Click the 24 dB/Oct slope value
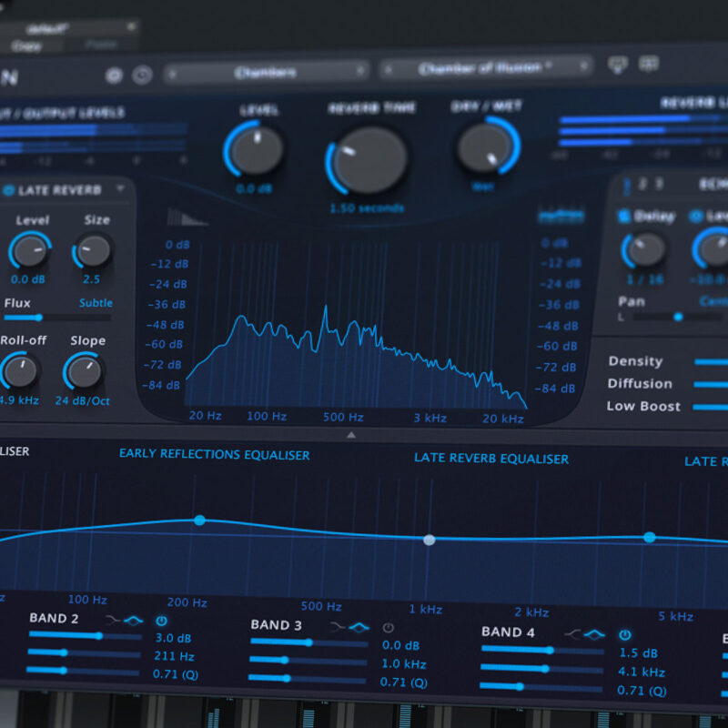 pos(83,400)
